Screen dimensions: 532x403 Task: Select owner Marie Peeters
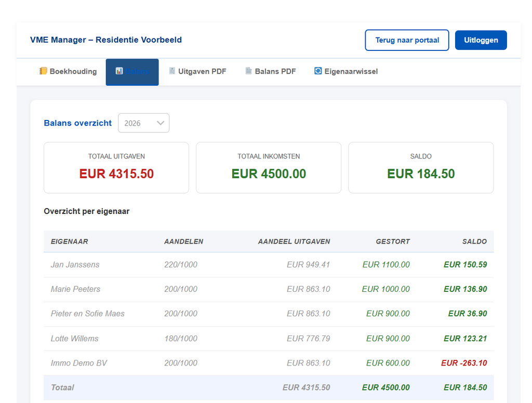75,289
